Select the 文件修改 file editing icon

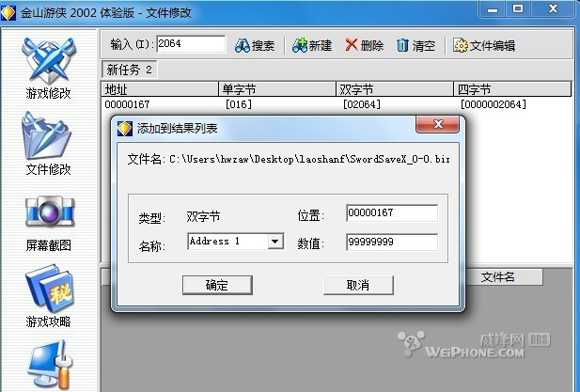pyautogui.click(x=48, y=144)
